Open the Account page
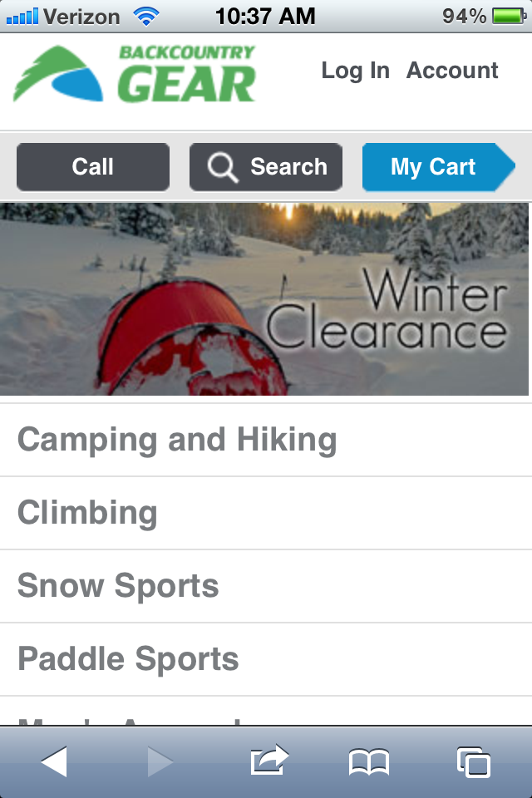 pyautogui.click(x=452, y=71)
